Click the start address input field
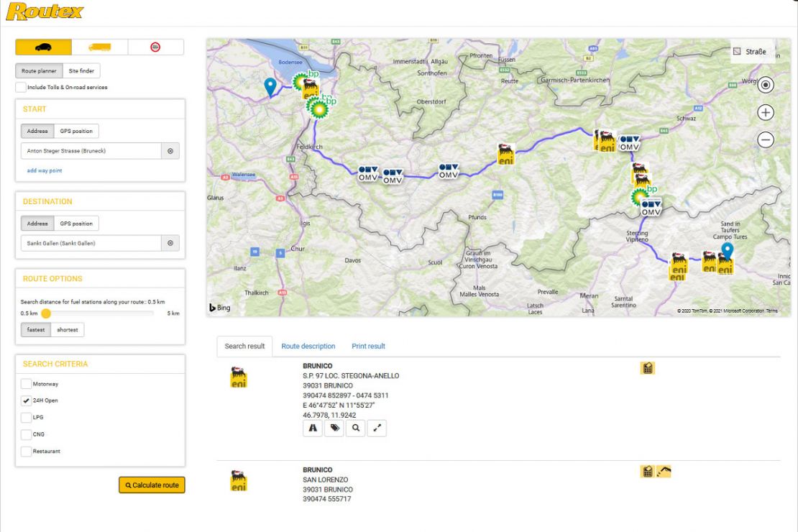This screenshot has width=798, height=532. pyautogui.click(x=91, y=151)
